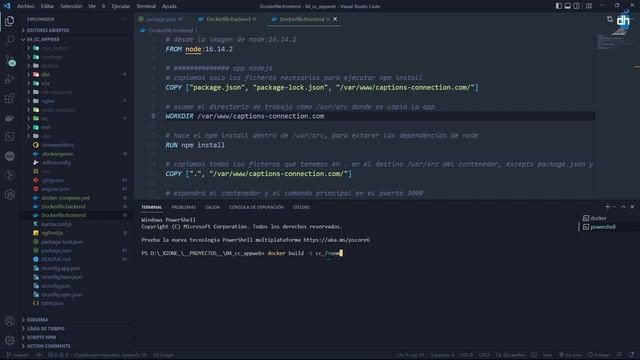Open the aka.ms/pscore6 link in terminal

(x=336, y=240)
